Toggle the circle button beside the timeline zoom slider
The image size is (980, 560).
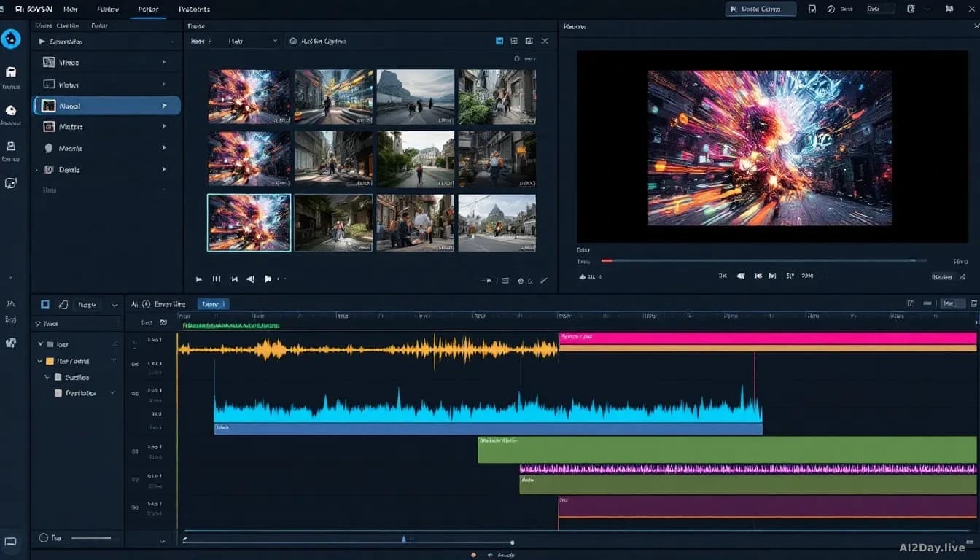point(43,538)
